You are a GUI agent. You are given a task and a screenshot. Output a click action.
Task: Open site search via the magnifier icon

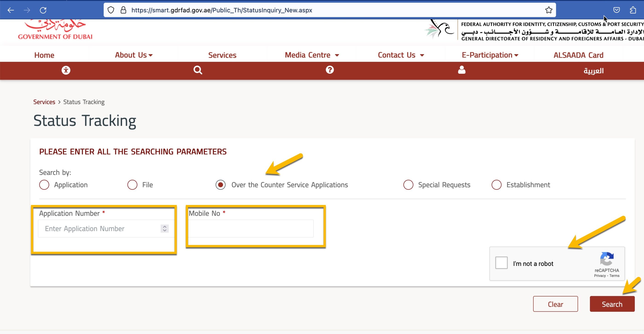click(x=198, y=70)
